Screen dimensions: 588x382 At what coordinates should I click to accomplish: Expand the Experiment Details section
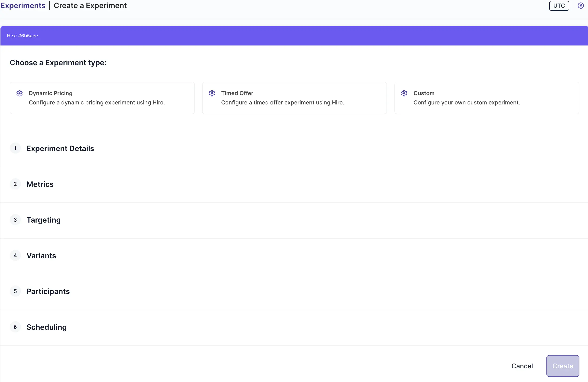tap(60, 148)
